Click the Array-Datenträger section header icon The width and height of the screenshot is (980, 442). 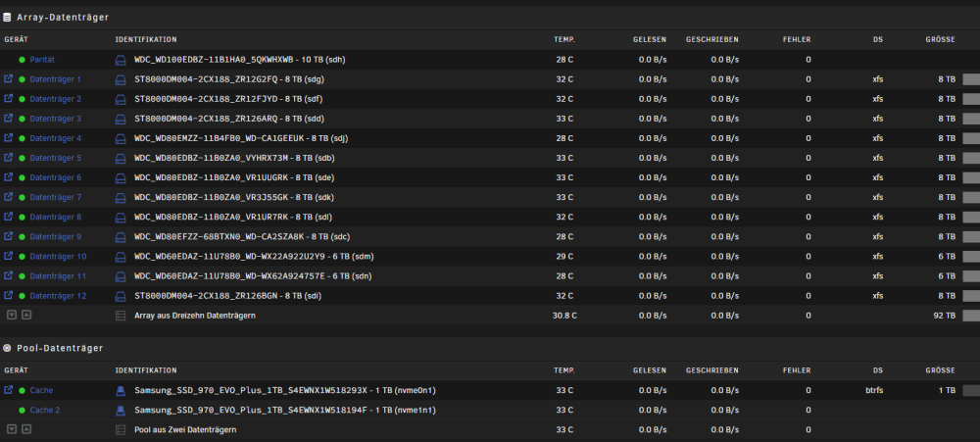tap(7, 18)
